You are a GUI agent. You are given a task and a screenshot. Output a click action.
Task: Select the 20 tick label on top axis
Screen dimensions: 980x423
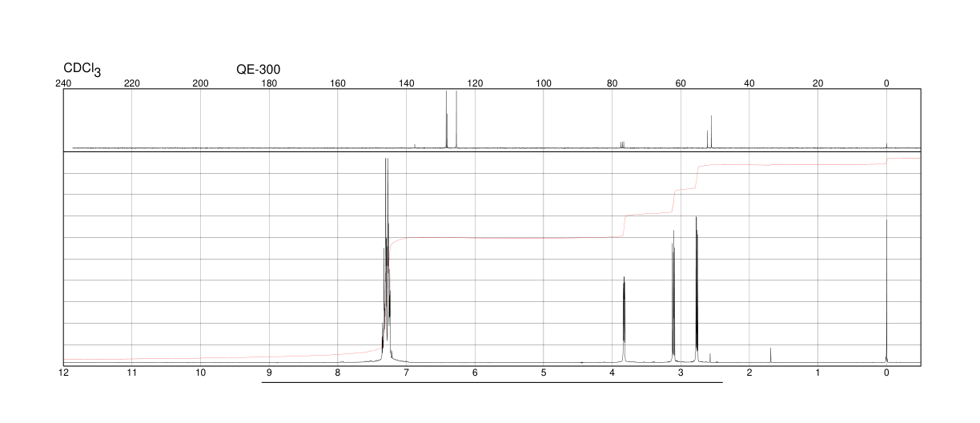coord(817,83)
